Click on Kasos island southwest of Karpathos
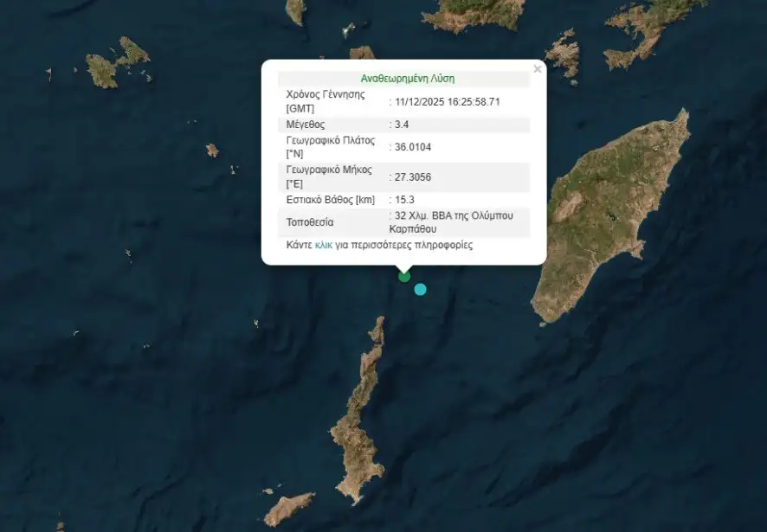Image resolution: width=767 pixels, height=532 pixels. [288, 509]
